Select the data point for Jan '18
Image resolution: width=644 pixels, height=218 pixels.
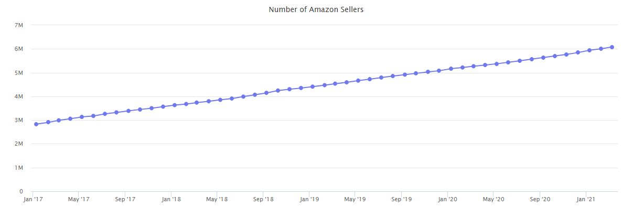[x=175, y=105]
